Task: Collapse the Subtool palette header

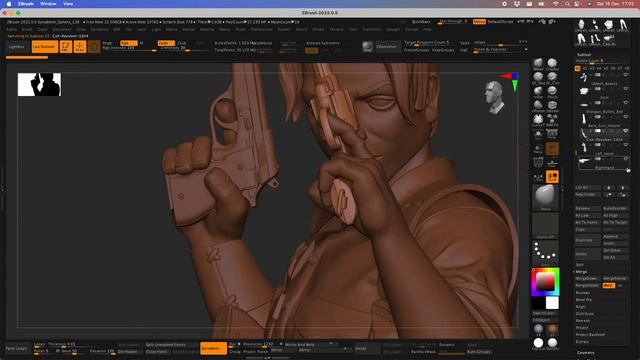Action: tap(584, 54)
